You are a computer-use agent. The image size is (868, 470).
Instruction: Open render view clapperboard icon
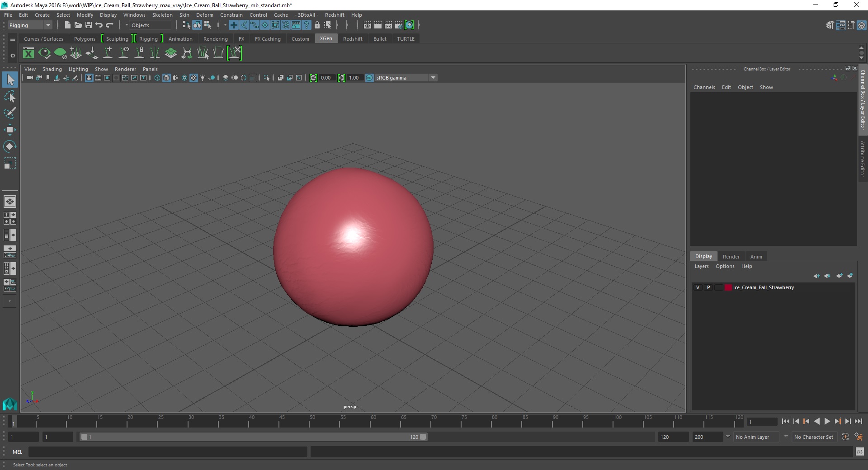(368, 25)
